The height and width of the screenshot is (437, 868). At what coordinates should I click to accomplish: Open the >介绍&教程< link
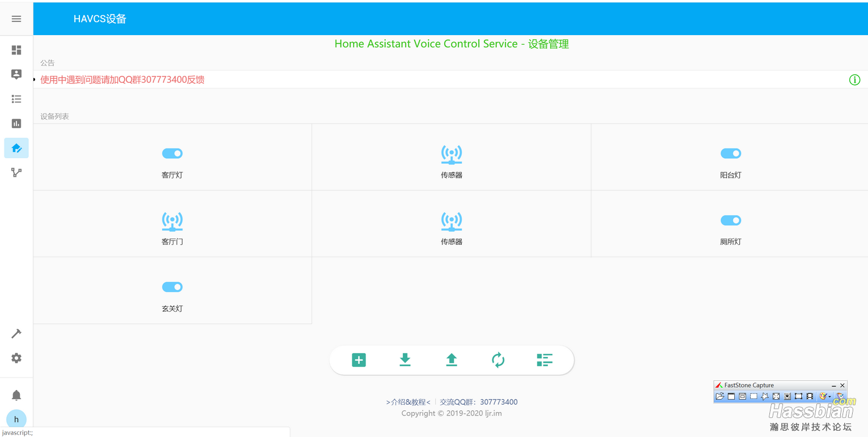coord(408,402)
